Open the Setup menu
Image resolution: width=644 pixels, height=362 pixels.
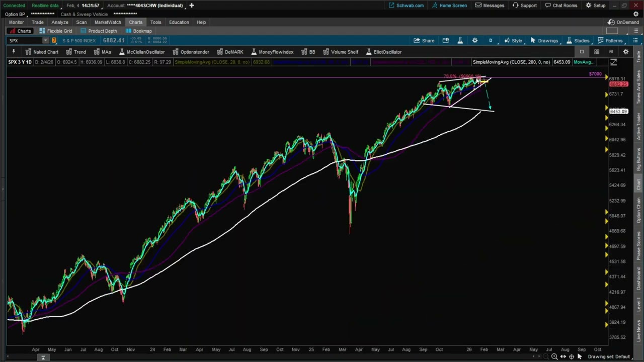pos(595,6)
